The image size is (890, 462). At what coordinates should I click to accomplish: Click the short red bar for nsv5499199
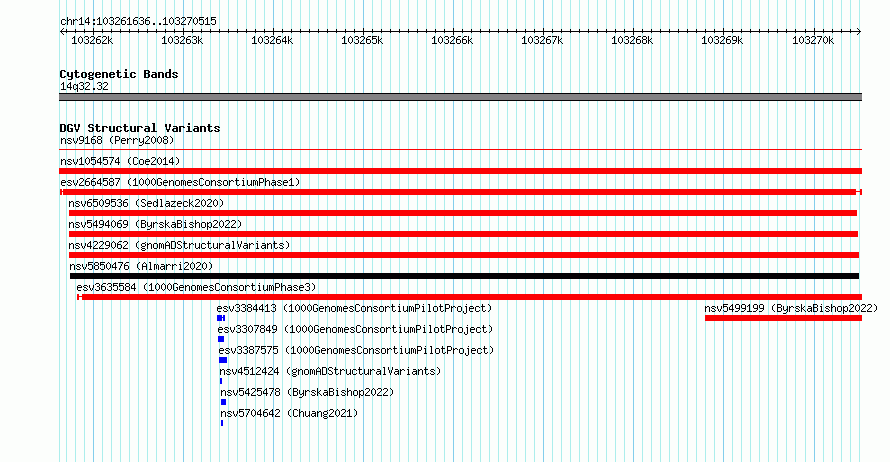coord(783,318)
